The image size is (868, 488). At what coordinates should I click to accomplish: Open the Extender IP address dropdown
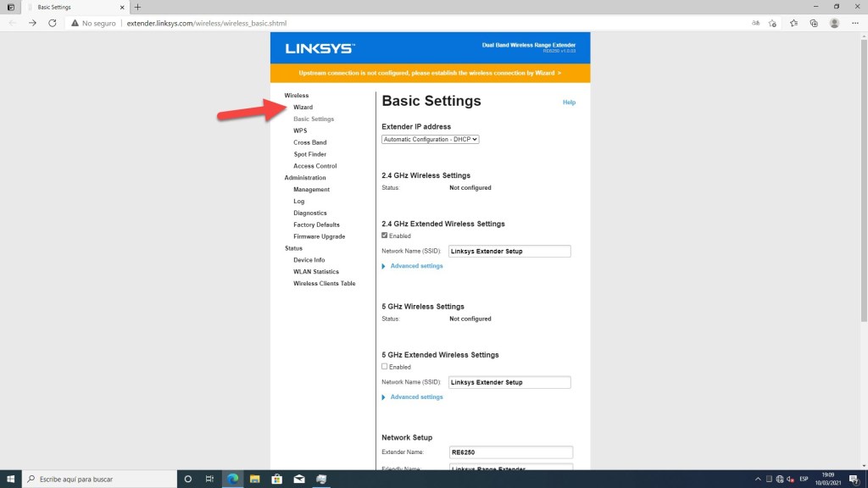(431, 139)
